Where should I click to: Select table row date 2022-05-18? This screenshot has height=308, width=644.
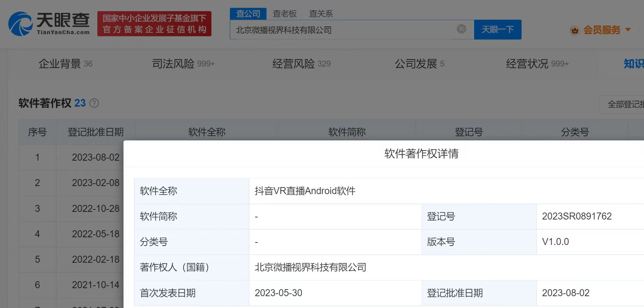pyautogui.click(x=96, y=234)
